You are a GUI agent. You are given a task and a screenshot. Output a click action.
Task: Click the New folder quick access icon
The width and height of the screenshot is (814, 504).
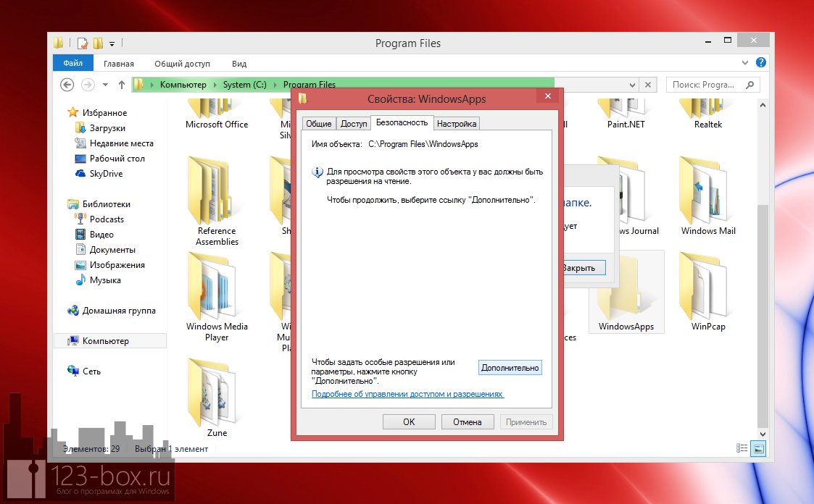[98, 43]
